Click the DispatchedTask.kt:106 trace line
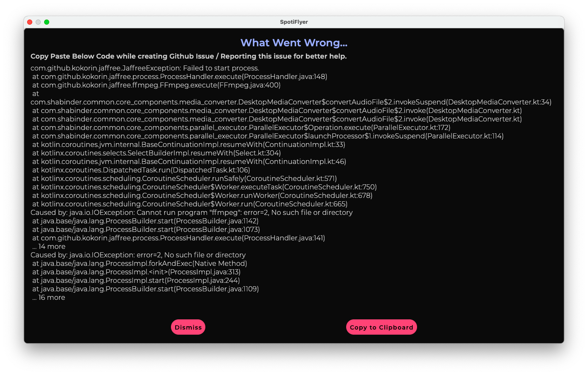The height and width of the screenshot is (375, 588). [x=141, y=170]
